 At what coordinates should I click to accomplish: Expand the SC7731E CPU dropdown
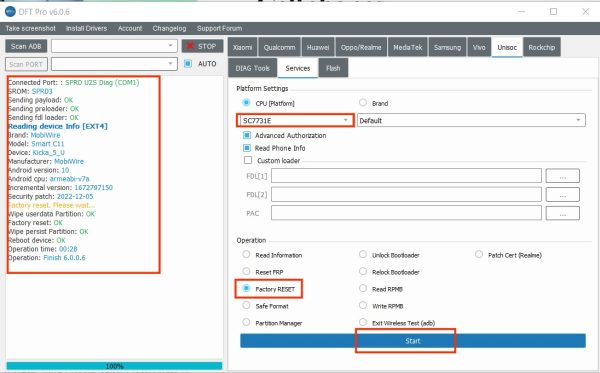coord(295,121)
